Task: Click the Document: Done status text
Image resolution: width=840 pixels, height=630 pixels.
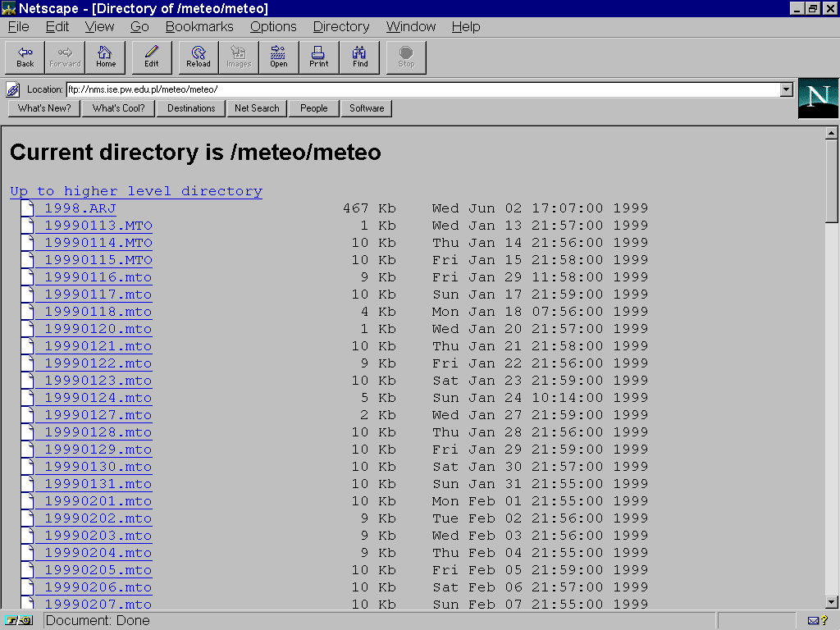Action: [x=98, y=620]
